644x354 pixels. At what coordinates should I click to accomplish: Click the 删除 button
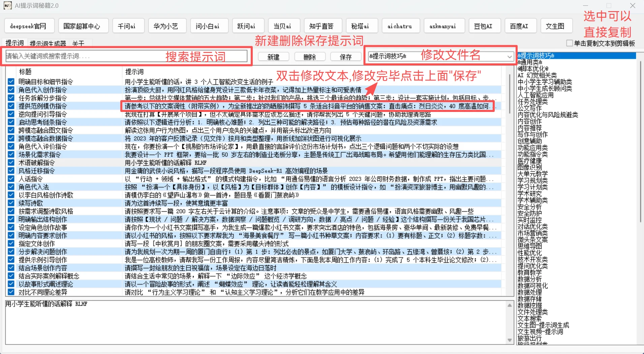pyautogui.click(x=309, y=57)
